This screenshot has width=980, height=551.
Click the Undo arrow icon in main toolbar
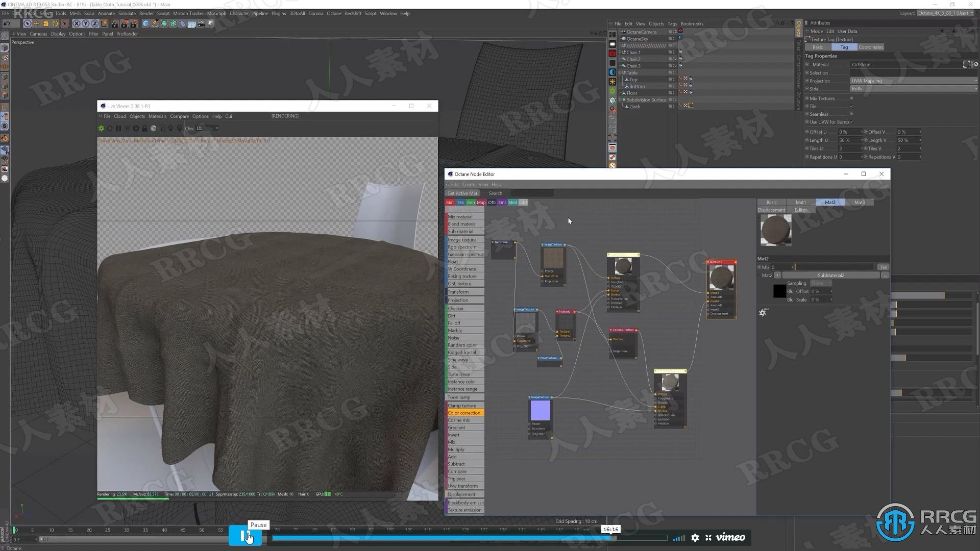pos(7,23)
